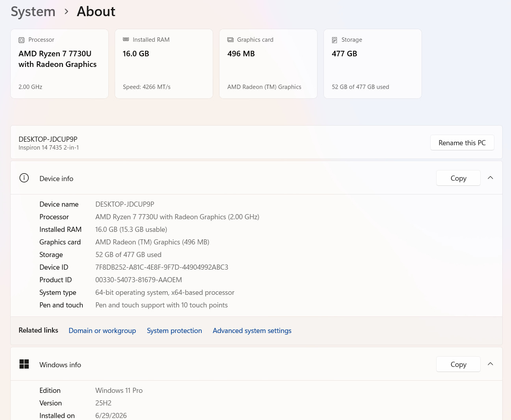
Task: Open the Graphics card 496 MB card
Action: (x=268, y=64)
